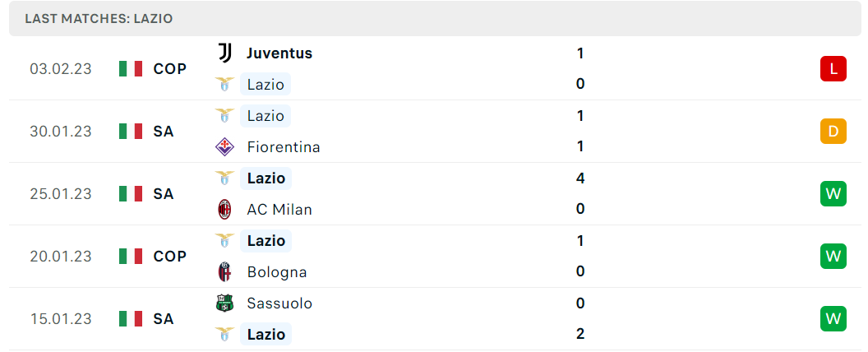This screenshot has height=352, width=868.
Task: Click the green W badge for the AC Milan match
Action: 833,194
